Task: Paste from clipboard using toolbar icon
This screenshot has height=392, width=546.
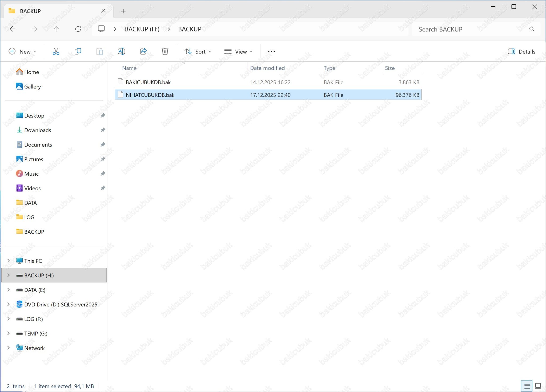Action: (99, 51)
